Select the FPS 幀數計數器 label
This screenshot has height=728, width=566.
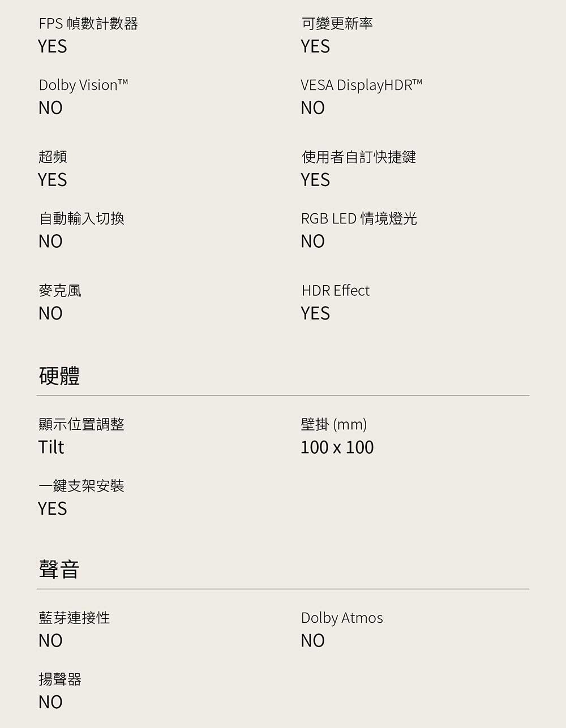click(88, 24)
